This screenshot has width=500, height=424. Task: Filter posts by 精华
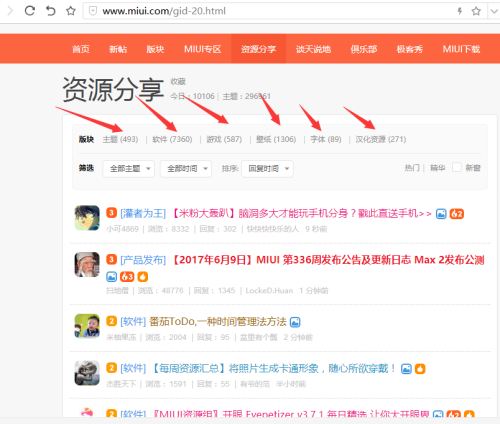click(x=437, y=168)
